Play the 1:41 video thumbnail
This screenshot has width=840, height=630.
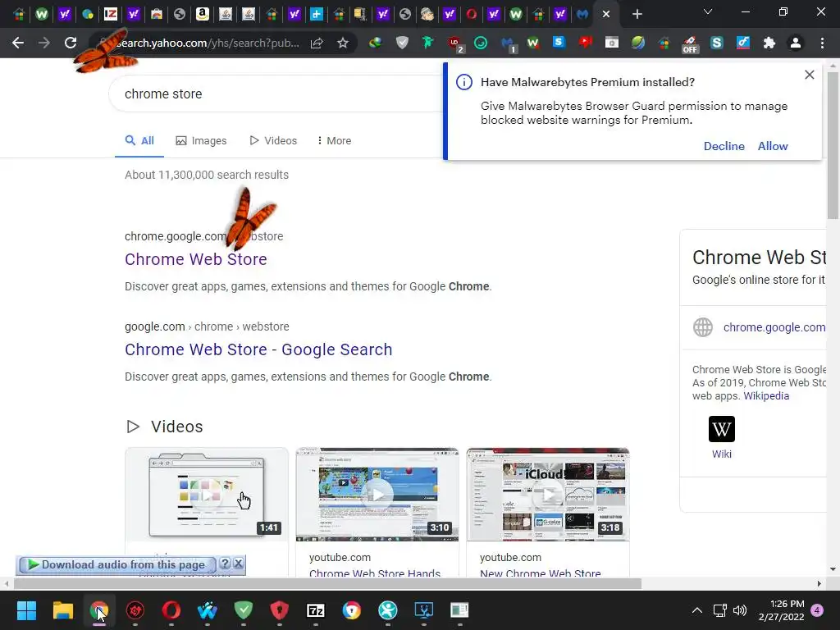(206, 495)
